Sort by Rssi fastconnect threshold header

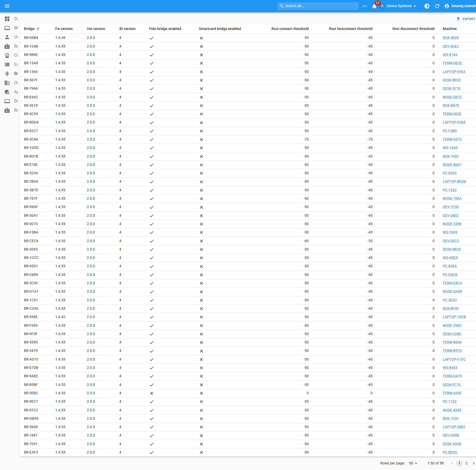[351, 29]
